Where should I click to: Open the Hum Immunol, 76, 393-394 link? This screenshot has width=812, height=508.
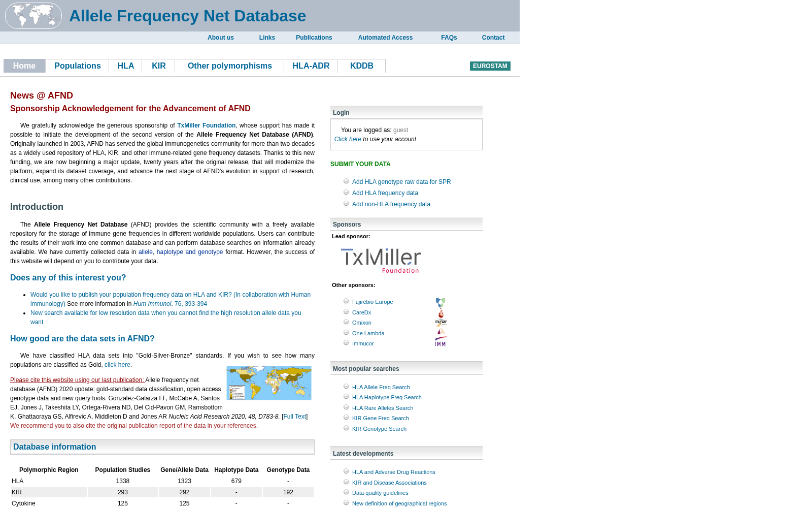pos(170,304)
